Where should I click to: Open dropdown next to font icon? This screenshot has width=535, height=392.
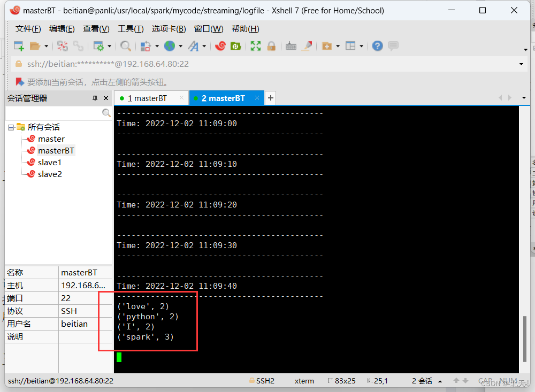204,46
